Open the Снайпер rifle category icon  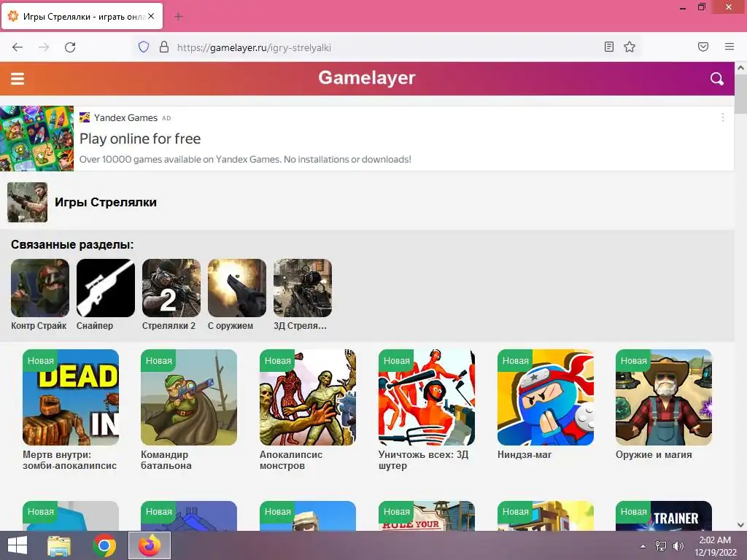106,288
